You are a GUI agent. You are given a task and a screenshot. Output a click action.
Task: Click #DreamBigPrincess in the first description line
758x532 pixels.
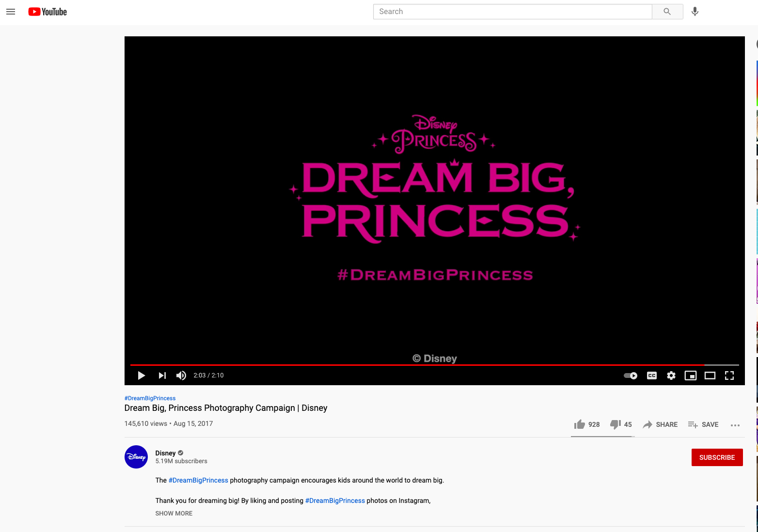pyautogui.click(x=198, y=480)
